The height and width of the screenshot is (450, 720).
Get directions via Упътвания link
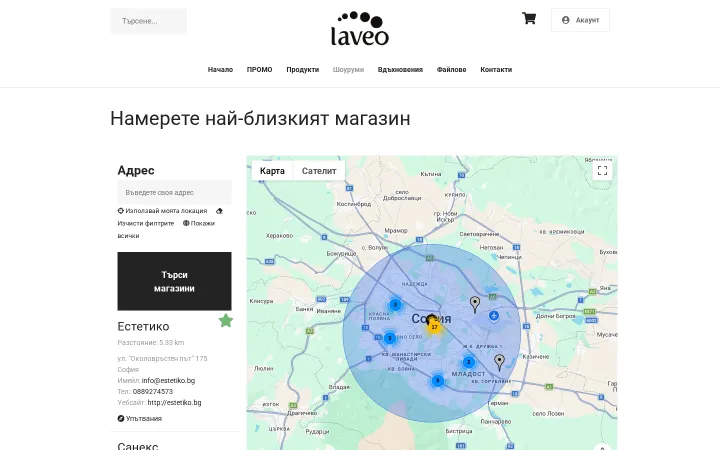pyautogui.click(x=140, y=418)
